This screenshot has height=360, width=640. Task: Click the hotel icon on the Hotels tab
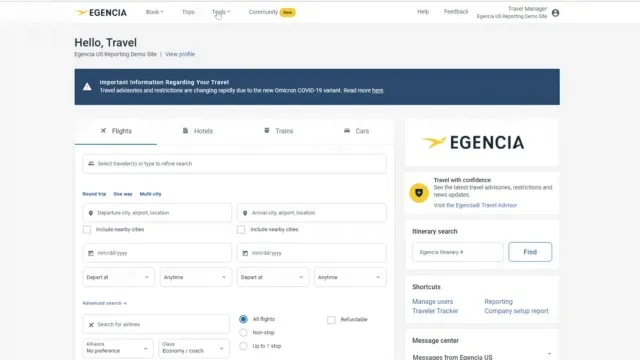click(185, 131)
